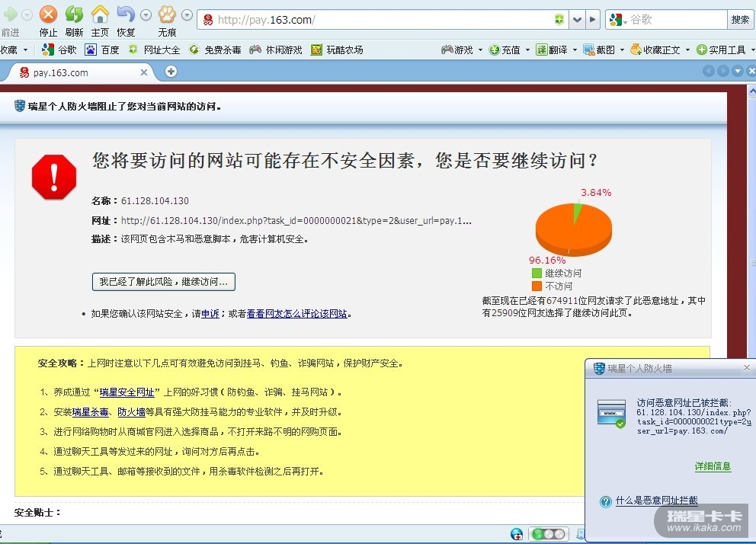Click green 继续访问 legend swatch
This screenshot has height=544, width=756.
coord(537,274)
